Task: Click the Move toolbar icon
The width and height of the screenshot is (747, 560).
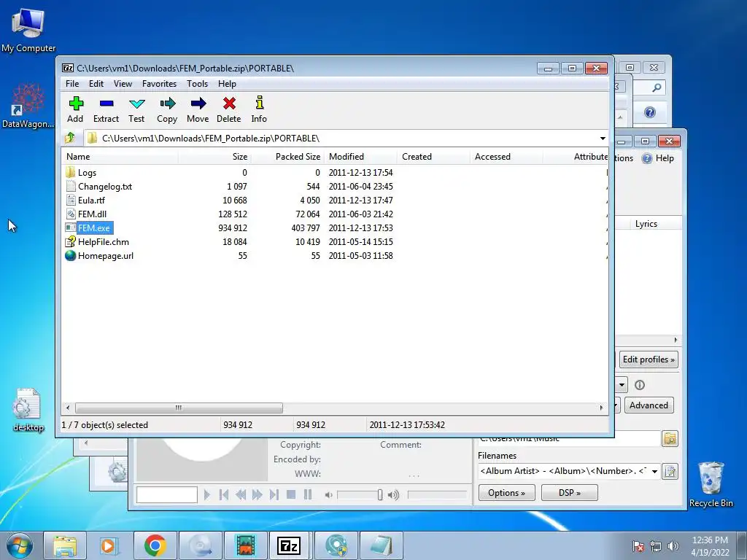Action: [x=198, y=109]
